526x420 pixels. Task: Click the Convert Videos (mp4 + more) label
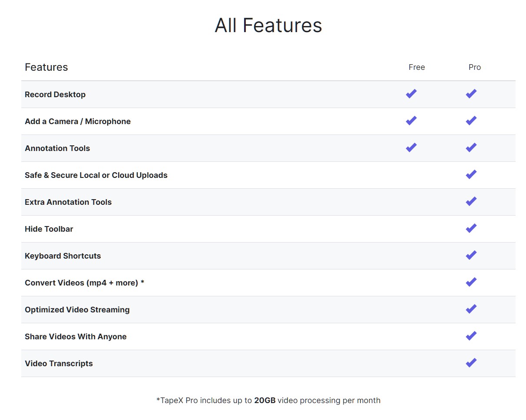pyautogui.click(x=84, y=283)
